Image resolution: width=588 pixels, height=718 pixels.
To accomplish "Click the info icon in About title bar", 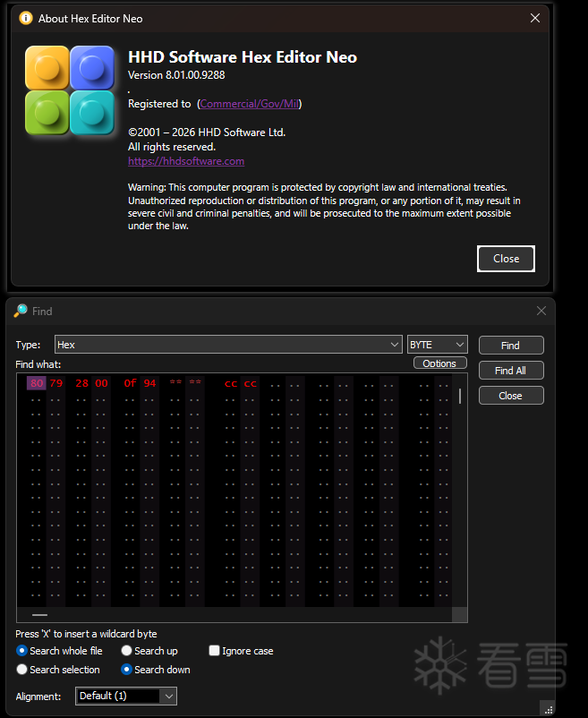I will click(x=26, y=18).
